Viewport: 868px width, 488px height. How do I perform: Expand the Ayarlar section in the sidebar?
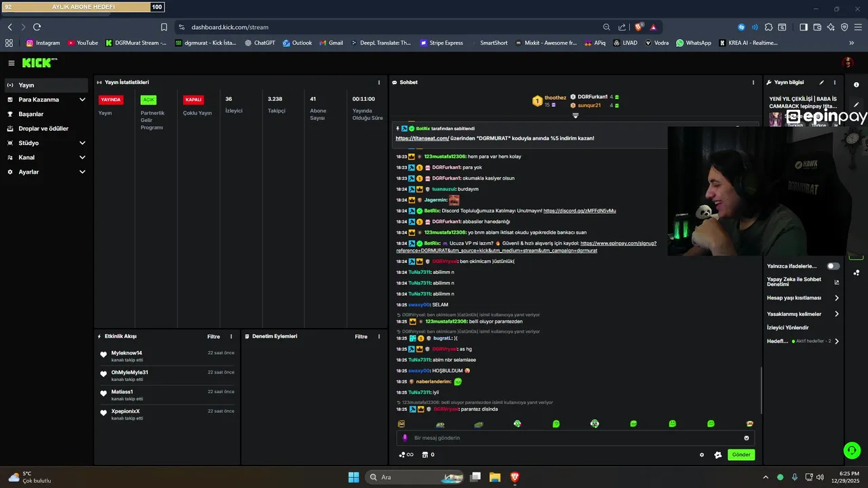(x=82, y=172)
